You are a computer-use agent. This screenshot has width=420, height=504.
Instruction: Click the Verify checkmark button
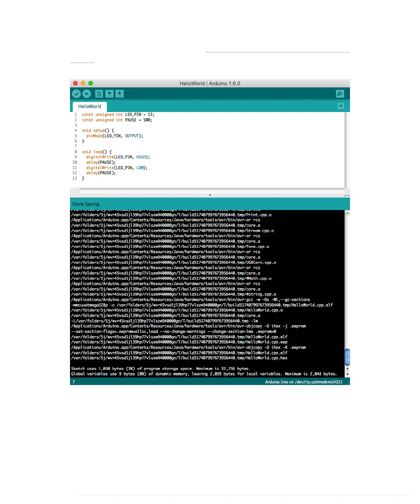(77, 94)
